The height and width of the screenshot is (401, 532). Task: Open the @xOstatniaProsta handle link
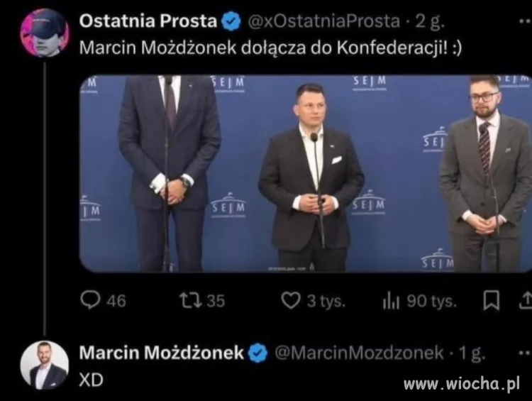[x=323, y=21]
